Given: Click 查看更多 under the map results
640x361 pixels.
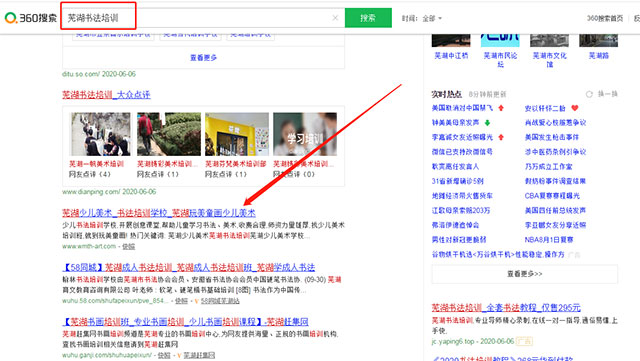Looking at the screenshot, I should 203,58.
